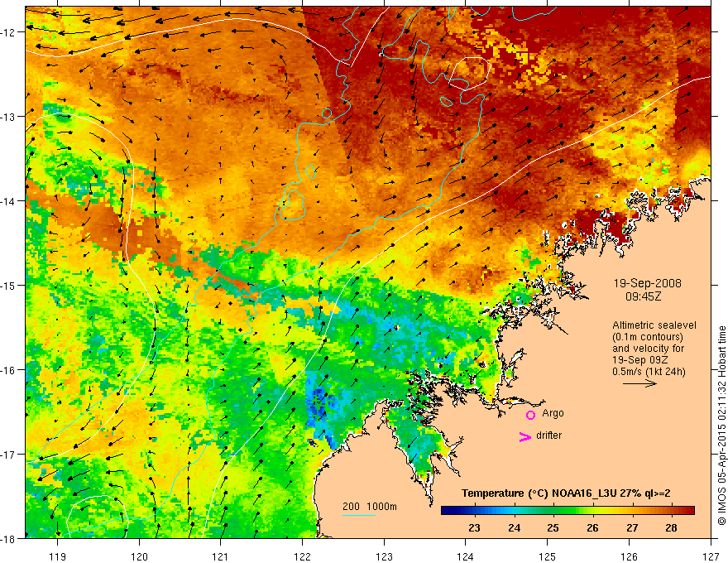This screenshot has height=563, width=728.
Task: Click the 09:45Z time label
Action: [643, 296]
